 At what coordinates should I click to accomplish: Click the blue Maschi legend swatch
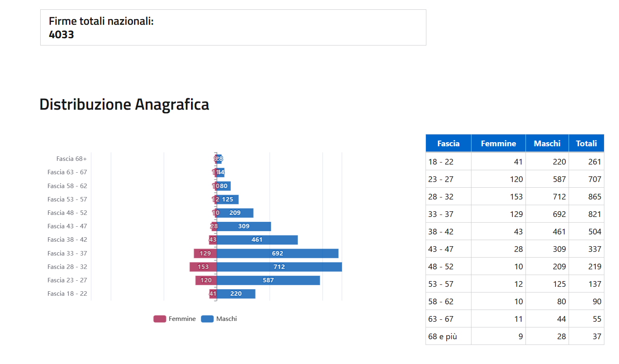[207, 319]
